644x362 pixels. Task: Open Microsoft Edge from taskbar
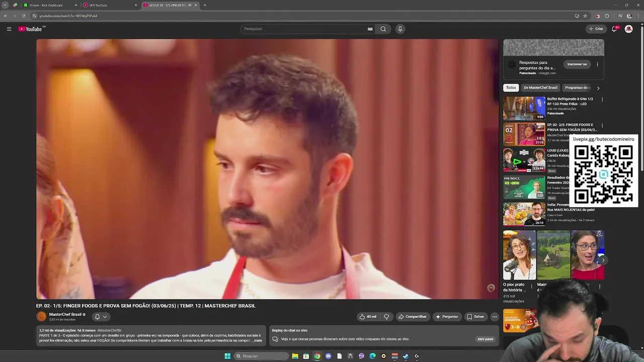(372, 356)
